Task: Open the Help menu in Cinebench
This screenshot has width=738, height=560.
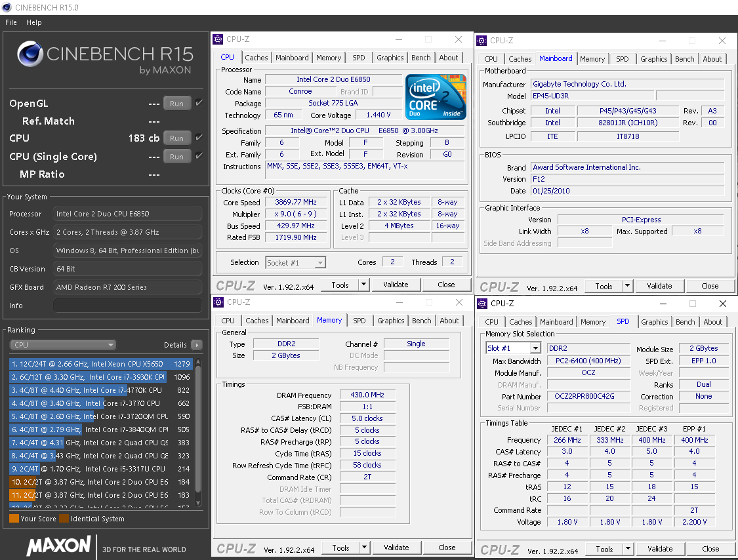Action: coord(34,22)
